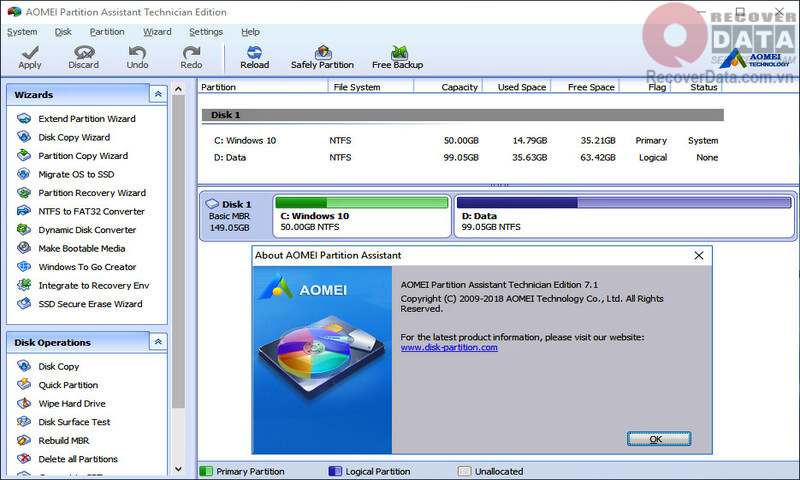Click OK in the About dialog
The height and width of the screenshot is (480, 800).
pyautogui.click(x=659, y=439)
